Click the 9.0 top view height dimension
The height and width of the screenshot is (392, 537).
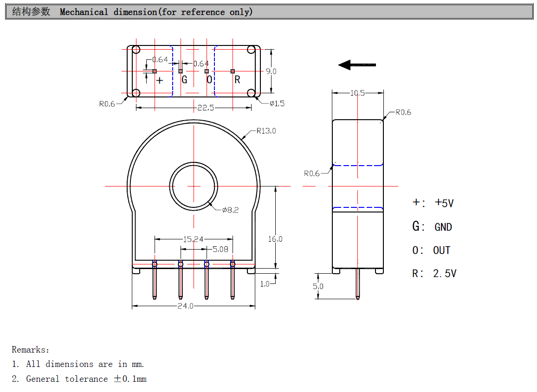pos(271,71)
